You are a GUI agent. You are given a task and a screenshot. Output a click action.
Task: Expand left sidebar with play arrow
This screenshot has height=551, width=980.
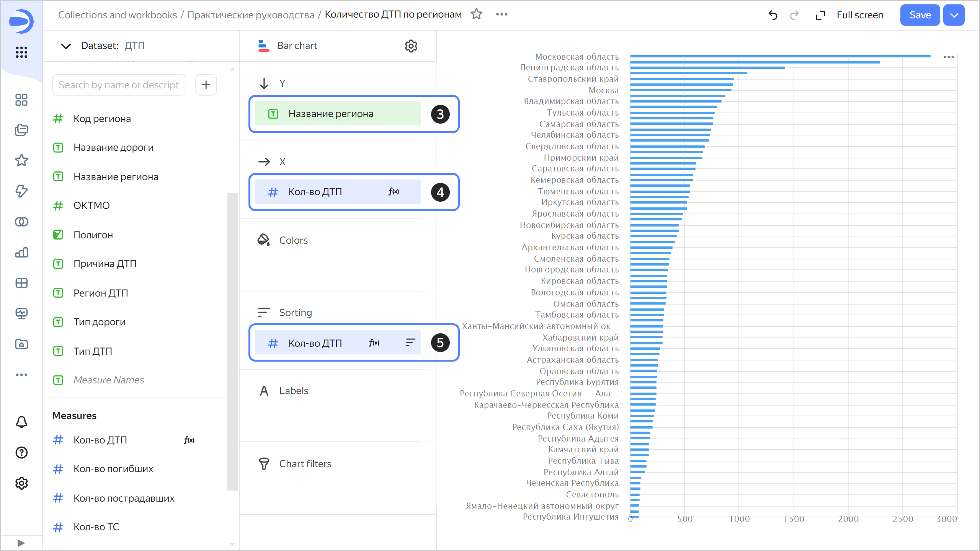pos(21,543)
